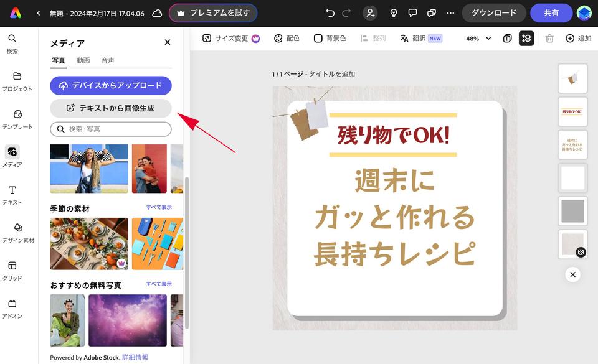Open the three-dots more options menu

(x=450, y=13)
